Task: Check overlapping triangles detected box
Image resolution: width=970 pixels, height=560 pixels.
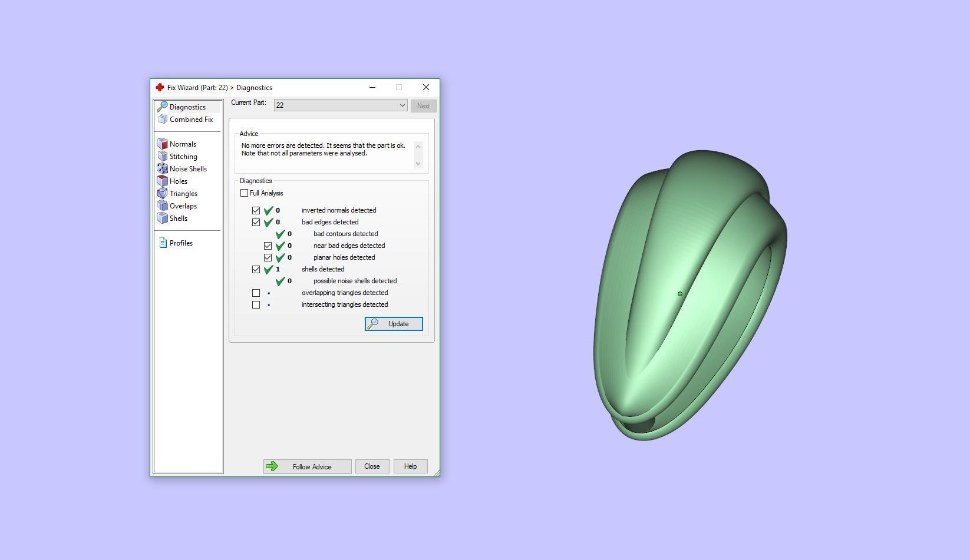Action: [x=256, y=293]
